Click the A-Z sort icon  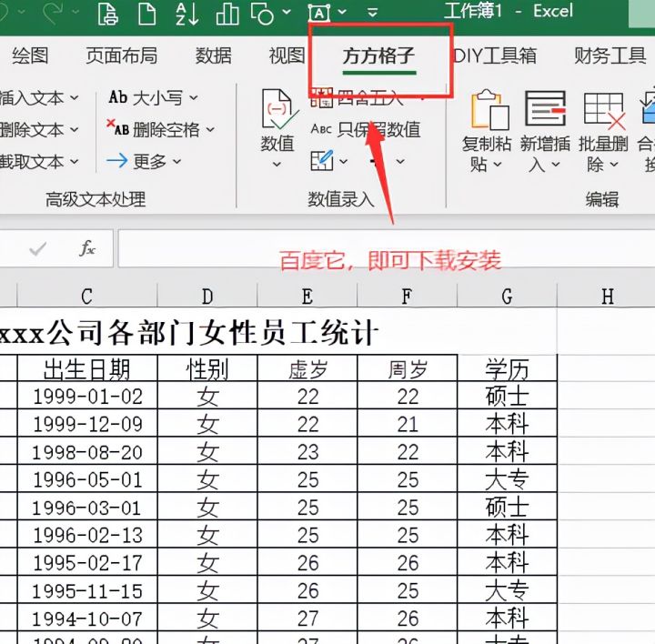186,14
